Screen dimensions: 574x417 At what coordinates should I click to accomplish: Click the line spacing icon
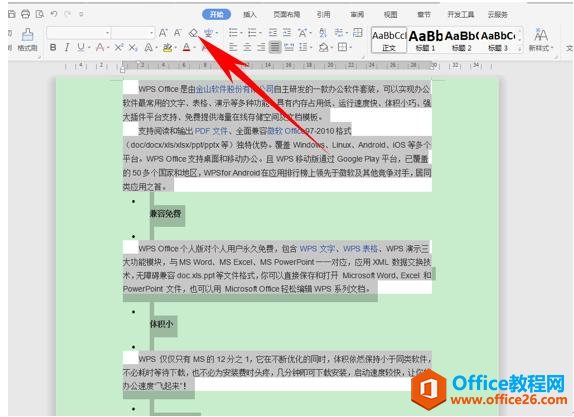303,47
